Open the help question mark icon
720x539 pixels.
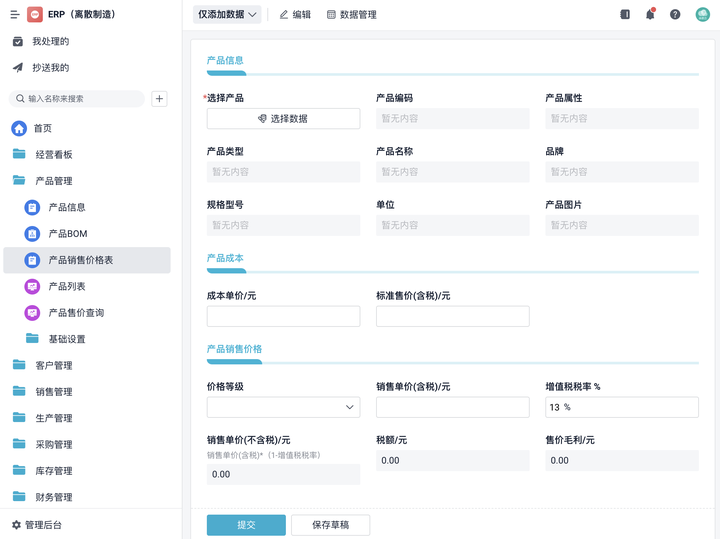675,15
